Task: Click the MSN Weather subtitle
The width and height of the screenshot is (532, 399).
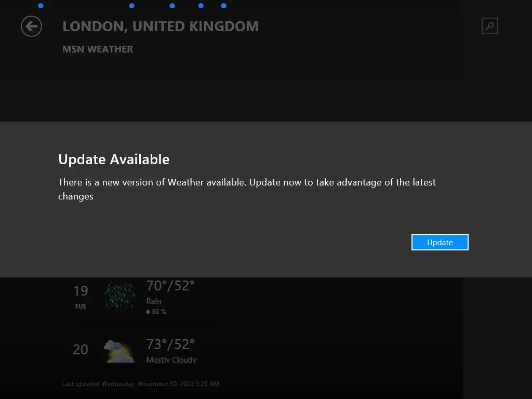Action: click(x=98, y=49)
